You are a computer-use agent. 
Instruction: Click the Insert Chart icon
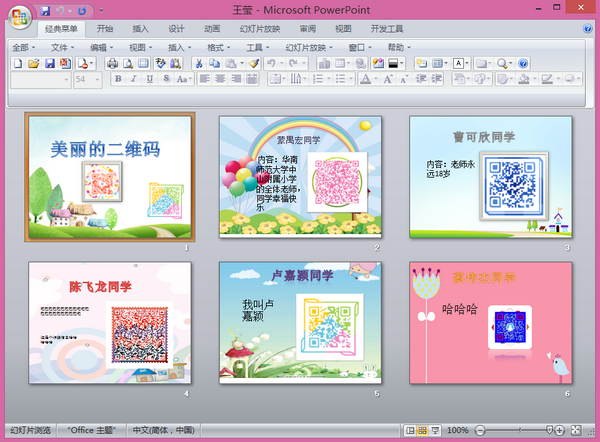point(324,63)
